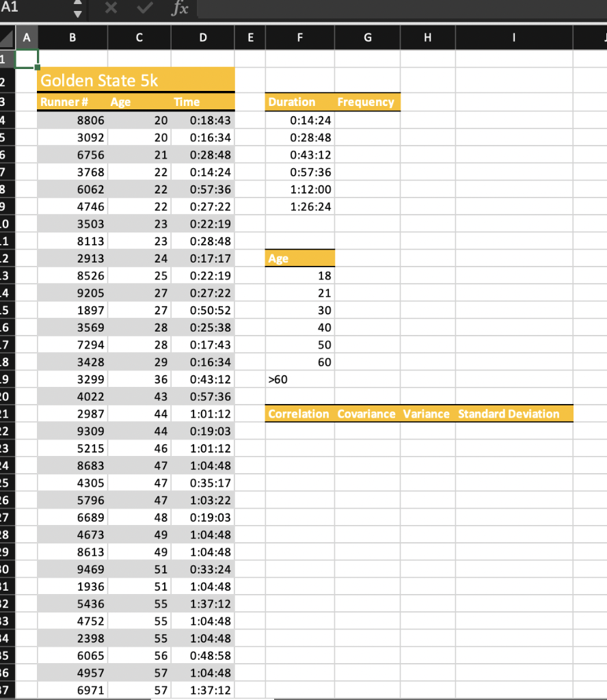The height and width of the screenshot is (700, 607).
Task: Select column I by its header
Action: coord(513,38)
